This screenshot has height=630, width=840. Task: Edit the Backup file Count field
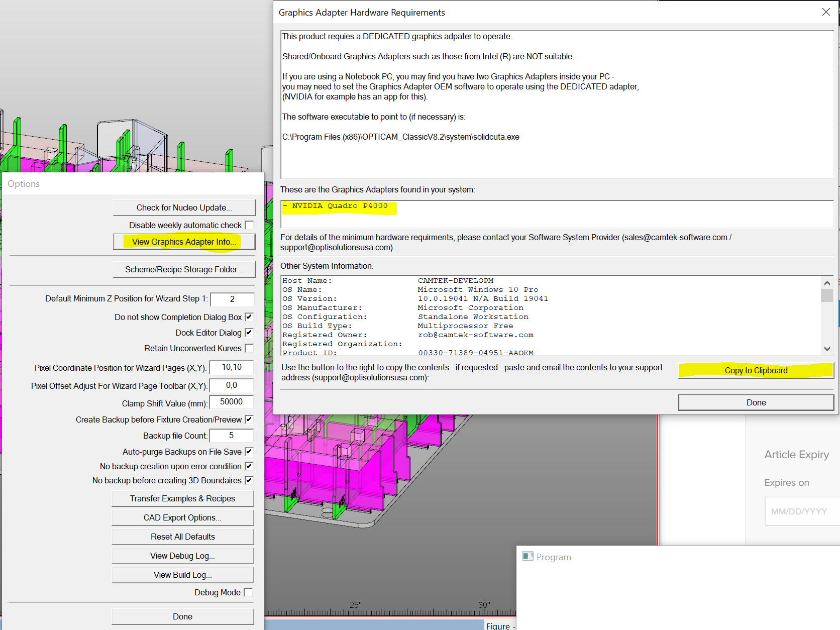point(232,436)
